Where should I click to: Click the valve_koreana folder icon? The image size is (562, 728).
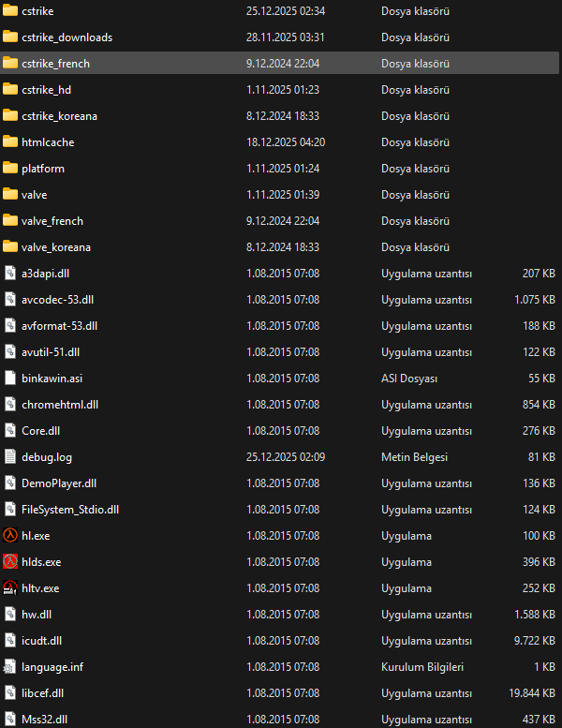click(10, 246)
